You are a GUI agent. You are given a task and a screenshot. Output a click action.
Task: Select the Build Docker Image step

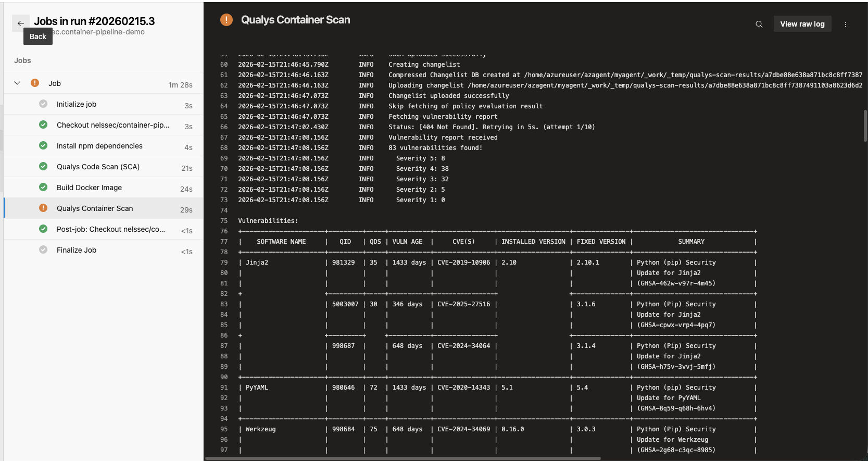pos(103,188)
